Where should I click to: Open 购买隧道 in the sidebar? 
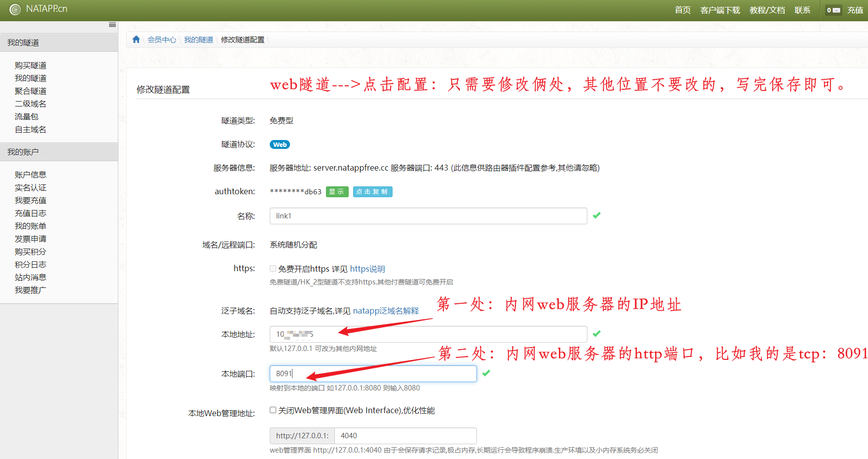pyautogui.click(x=31, y=65)
